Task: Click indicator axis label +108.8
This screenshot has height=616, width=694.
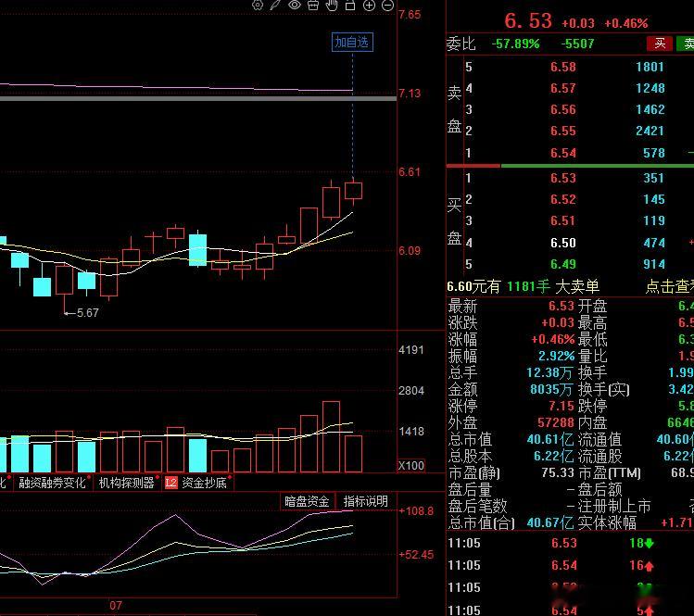Action: tap(416, 511)
